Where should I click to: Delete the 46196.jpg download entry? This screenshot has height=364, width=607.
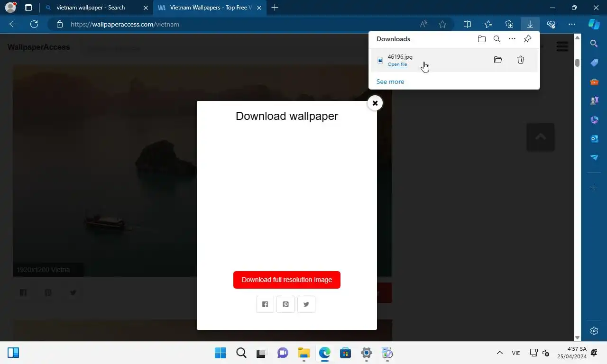click(520, 60)
